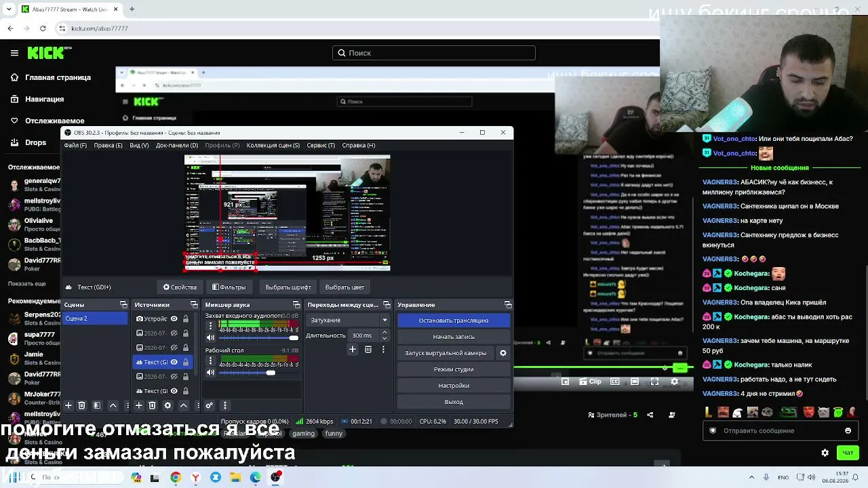Toggle visibility of bottom Текст (GDI+) source
Image resolution: width=868 pixels, height=488 pixels.
[x=174, y=391]
